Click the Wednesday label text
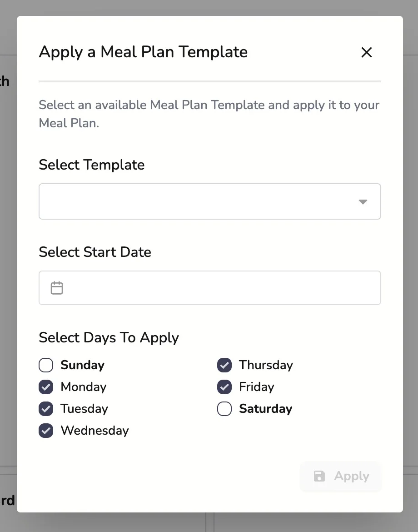The width and height of the screenshot is (418, 532). (95, 431)
